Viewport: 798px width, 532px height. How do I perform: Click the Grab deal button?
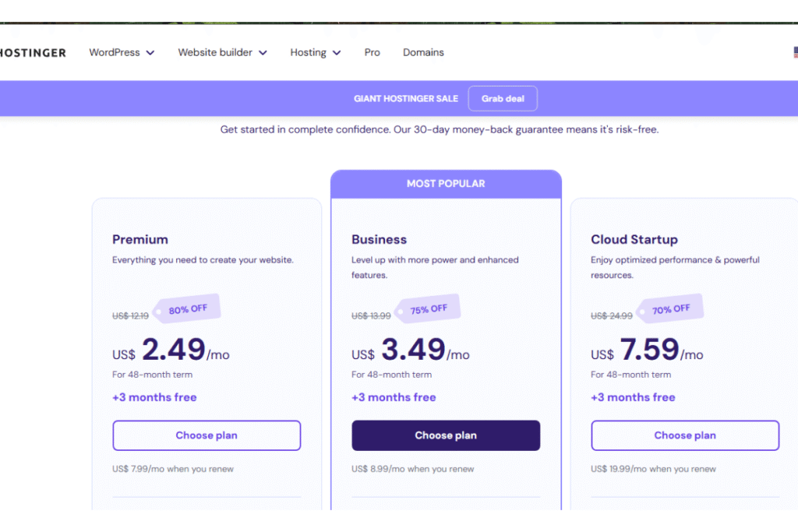[x=503, y=99]
